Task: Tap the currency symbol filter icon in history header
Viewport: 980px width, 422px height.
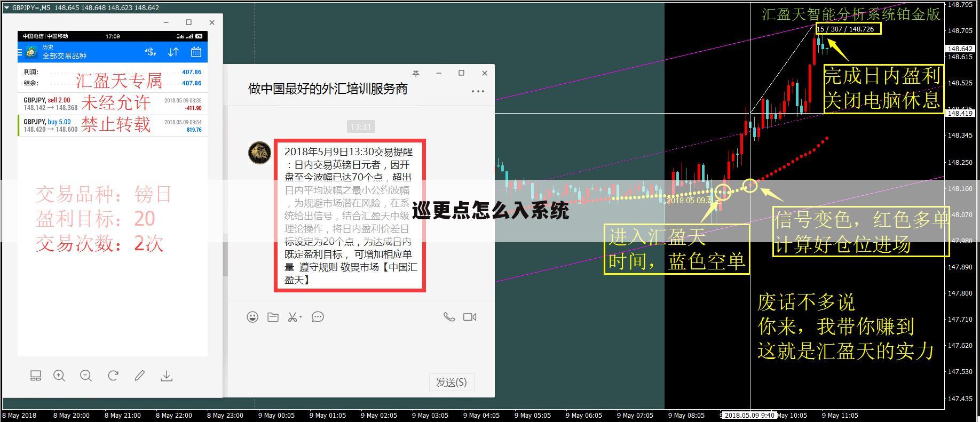Action: [x=151, y=52]
